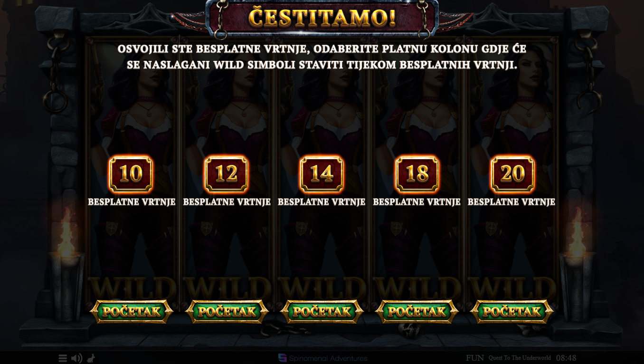This screenshot has width=644, height=364.
Task: Click POČETAK under 18 free spins
Action: 417,312
